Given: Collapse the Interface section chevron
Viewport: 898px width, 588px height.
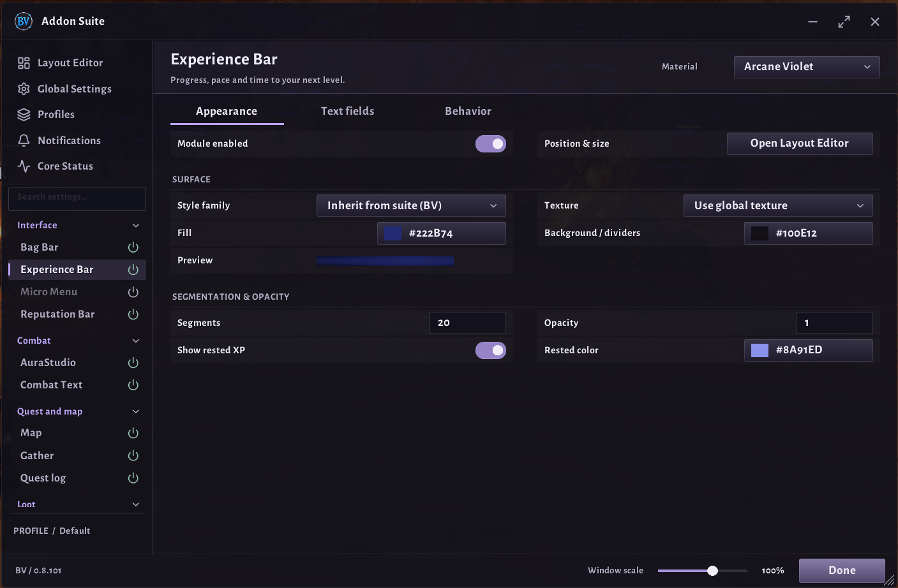Looking at the screenshot, I should pyautogui.click(x=135, y=225).
